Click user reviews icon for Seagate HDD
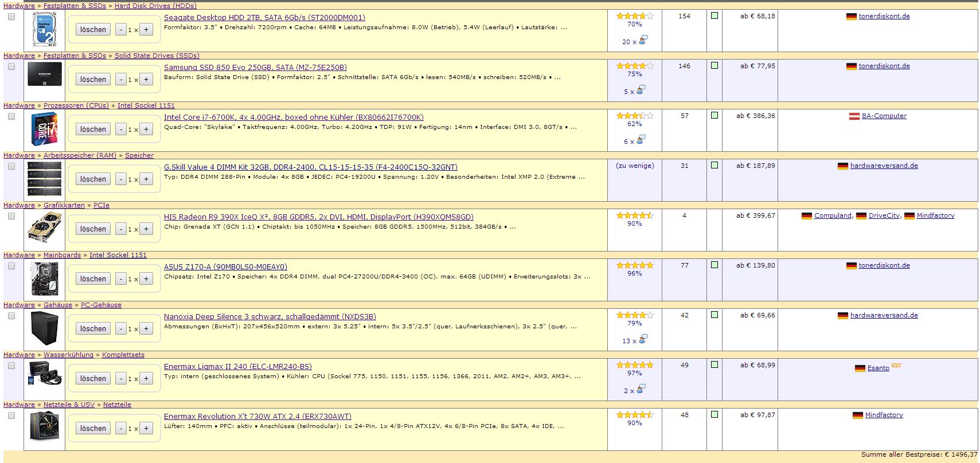The width and height of the screenshot is (980, 463). (x=643, y=40)
